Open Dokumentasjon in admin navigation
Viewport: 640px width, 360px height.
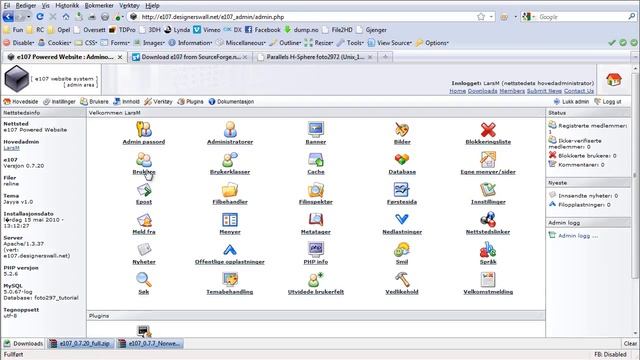point(231,102)
